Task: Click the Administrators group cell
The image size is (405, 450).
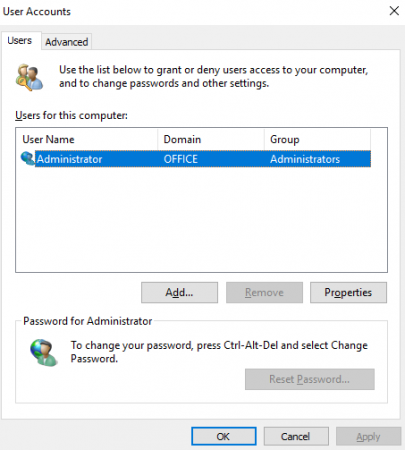Action: click(x=305, y=159)
